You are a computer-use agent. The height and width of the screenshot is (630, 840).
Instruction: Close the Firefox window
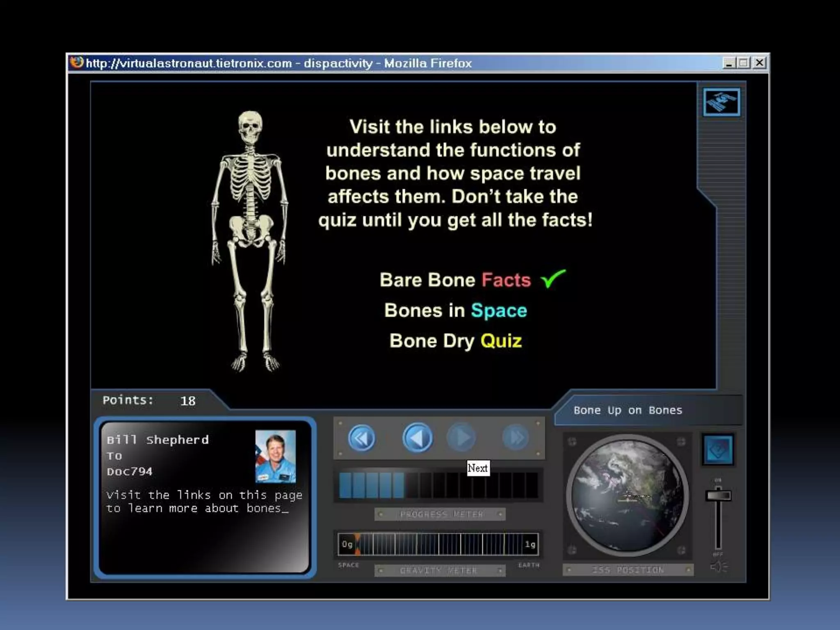tap(760, 63)
